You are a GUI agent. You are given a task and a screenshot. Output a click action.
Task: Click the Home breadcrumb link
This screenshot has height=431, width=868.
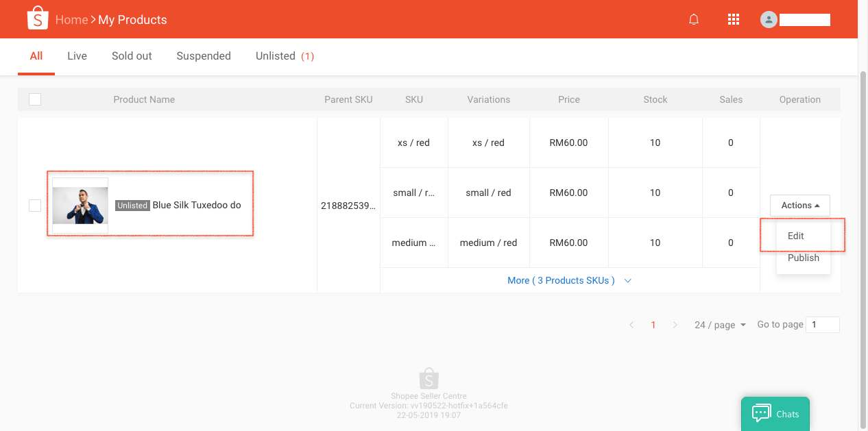point(71,20)
